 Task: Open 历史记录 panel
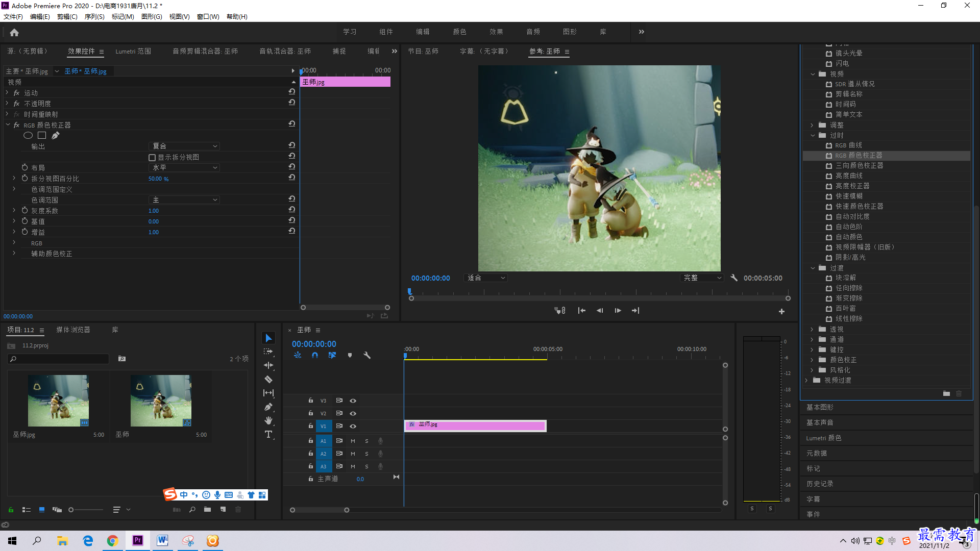[x=820, y=484]
